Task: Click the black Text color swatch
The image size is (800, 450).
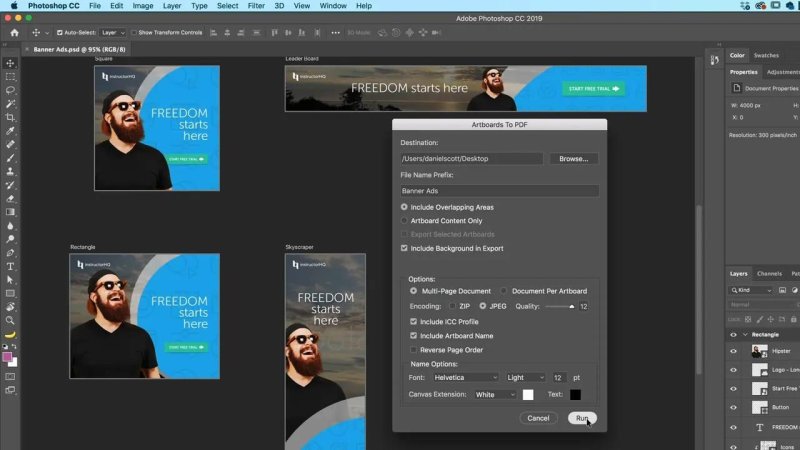Action: (x=575, y=394)
